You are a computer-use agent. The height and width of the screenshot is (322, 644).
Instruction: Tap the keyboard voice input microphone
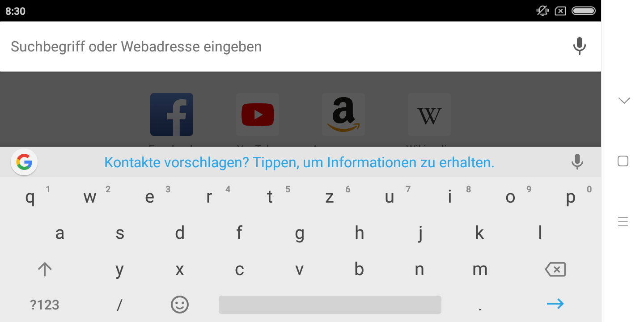click(577, 162)
